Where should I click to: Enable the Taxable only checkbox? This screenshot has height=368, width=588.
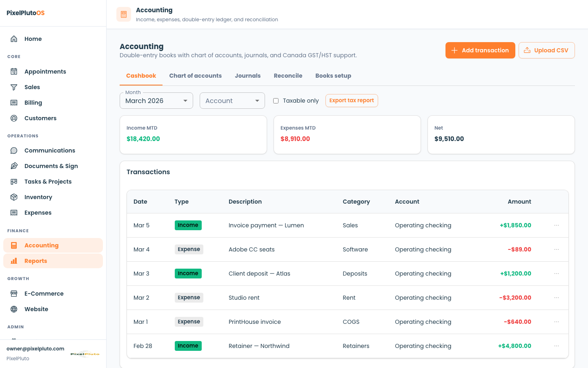coord(276,101)
